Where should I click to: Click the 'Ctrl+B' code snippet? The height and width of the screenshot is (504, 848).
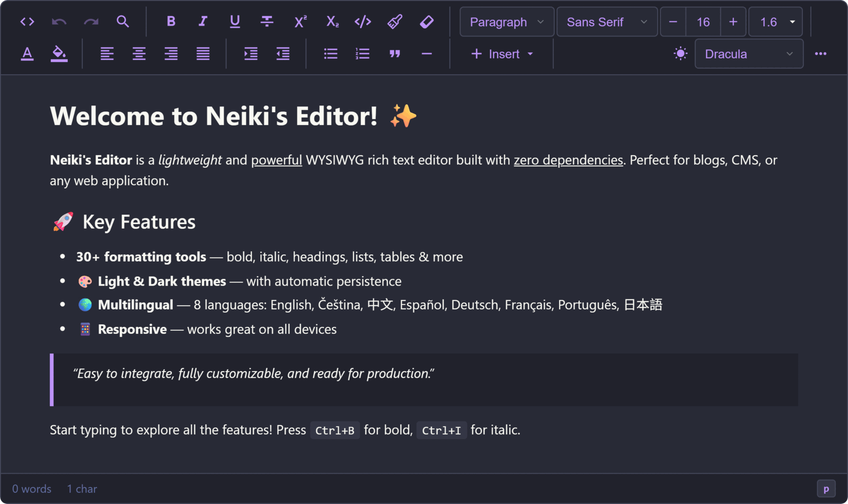(335, 430)
